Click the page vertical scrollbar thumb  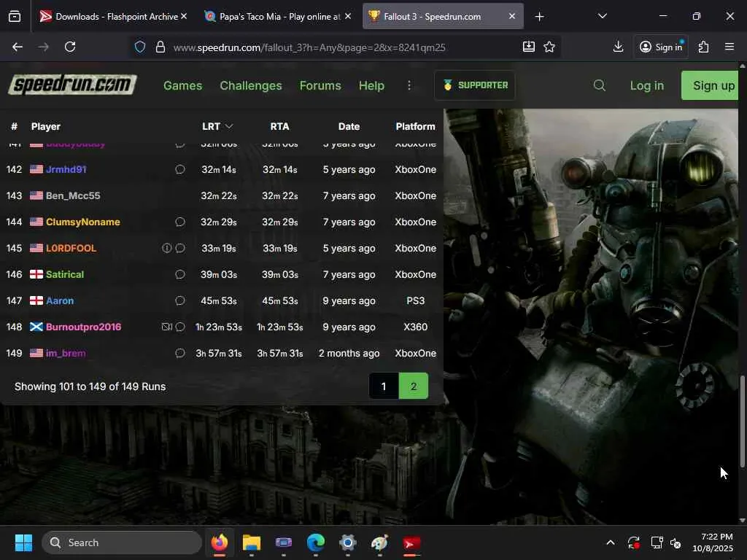pos(742,421)
